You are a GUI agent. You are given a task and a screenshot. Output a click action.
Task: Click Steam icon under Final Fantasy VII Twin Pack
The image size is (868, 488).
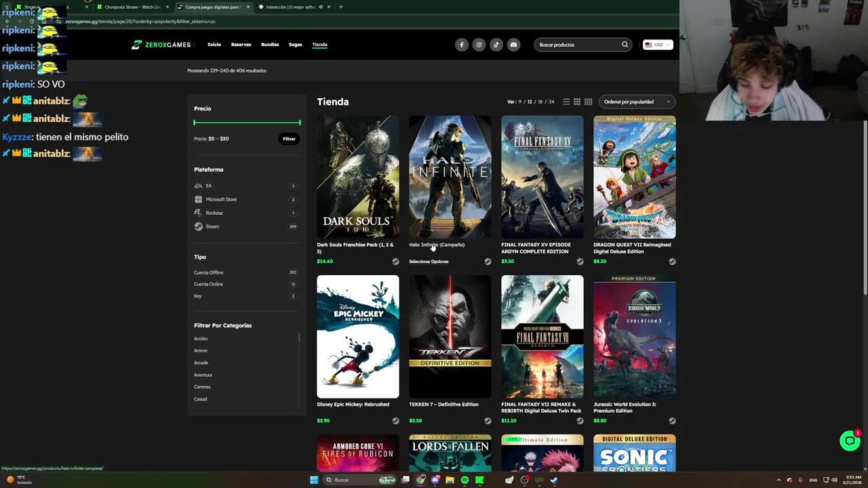click(x=580, y=421)
